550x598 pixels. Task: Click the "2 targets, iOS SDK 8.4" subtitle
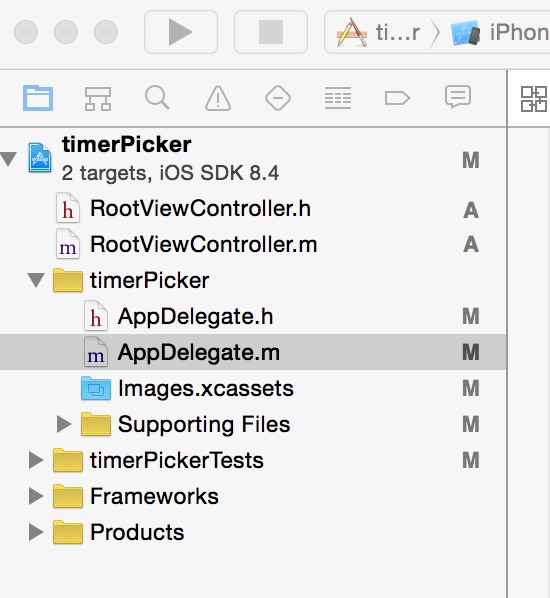170,173
